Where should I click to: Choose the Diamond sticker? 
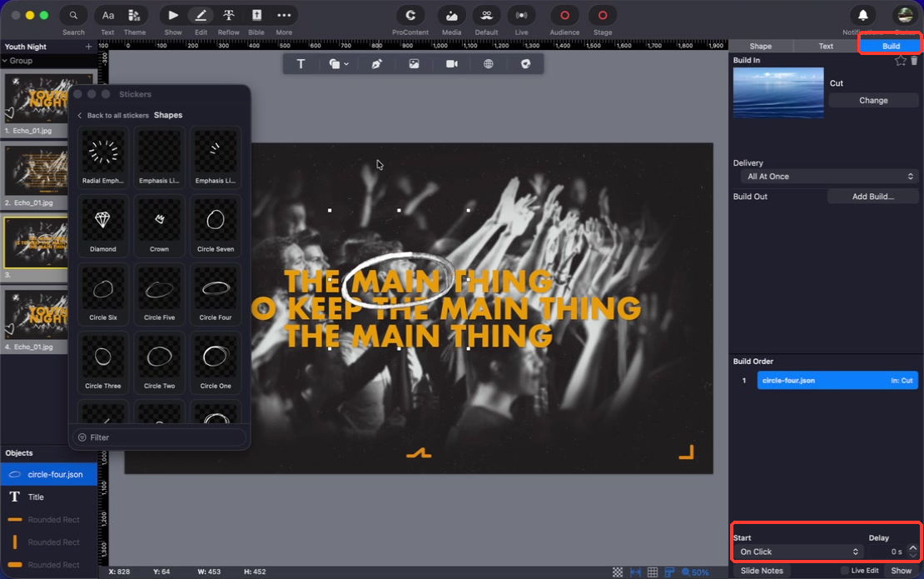(103, 226)
